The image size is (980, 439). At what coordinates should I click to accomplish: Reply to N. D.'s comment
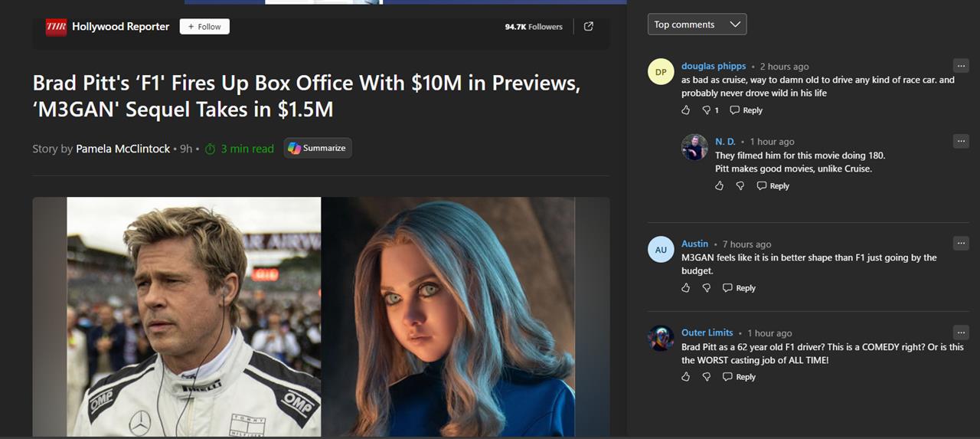click(x=773, y=186)
